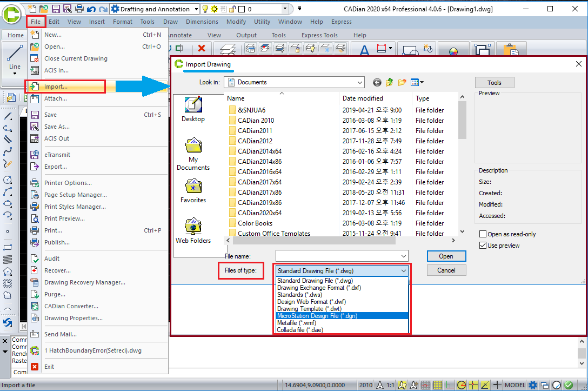Click the red X delete icon in ribbon

pos(202,48)
